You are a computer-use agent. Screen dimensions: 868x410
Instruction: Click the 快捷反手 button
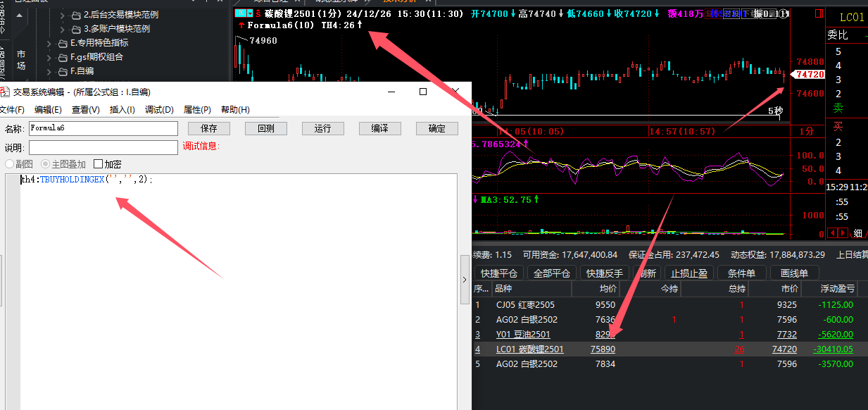(605, 273)
